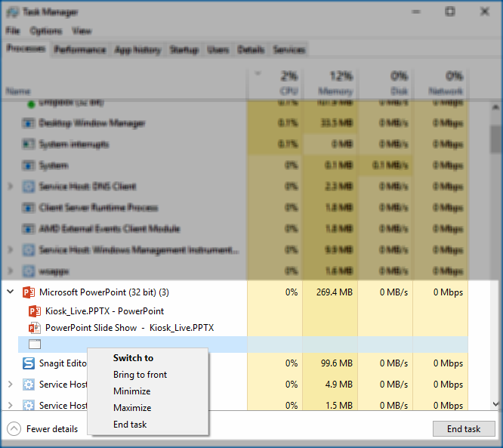Click the Kiosk_Live.PPTX PowerPoint window icon
This screenshot has height=448, width=503.
click(x=35, y=311)
